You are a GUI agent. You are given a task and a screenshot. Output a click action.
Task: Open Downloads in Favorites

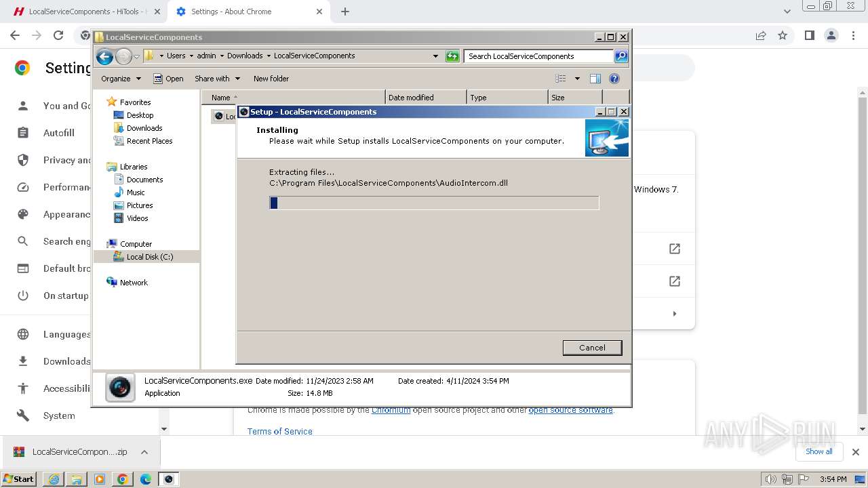tap(144, 128)
